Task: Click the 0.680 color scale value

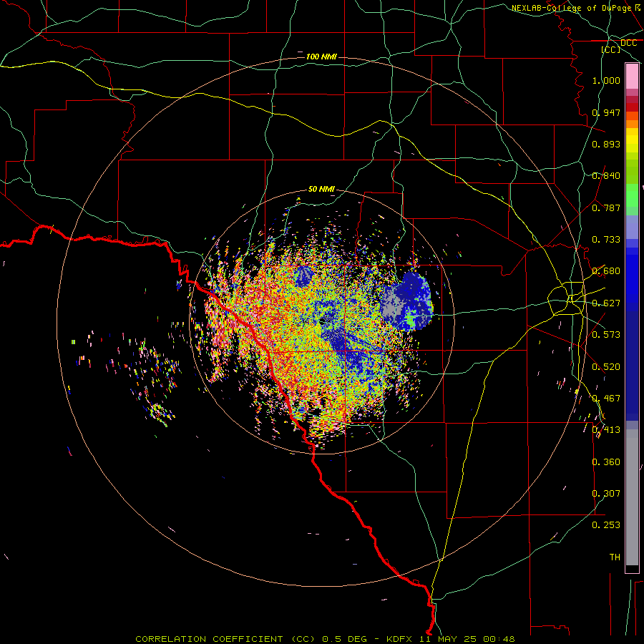Action: pos(606,271)
